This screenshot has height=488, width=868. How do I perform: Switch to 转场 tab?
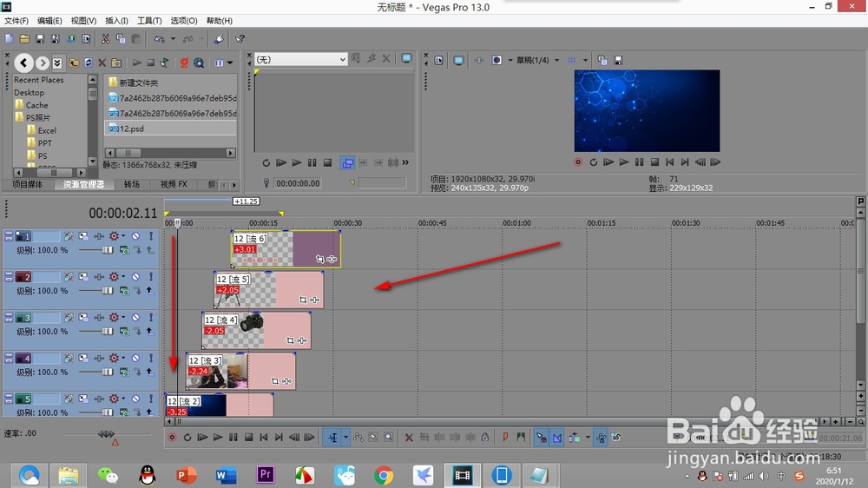click(x=131, y=184)
